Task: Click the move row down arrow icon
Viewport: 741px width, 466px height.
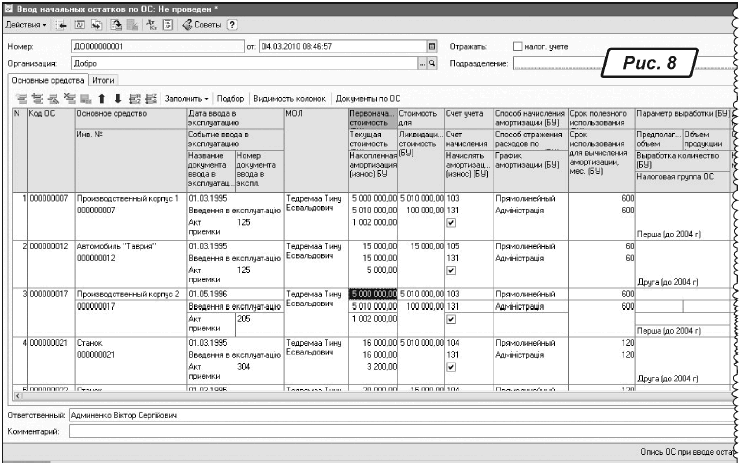Action: [117, 100]
